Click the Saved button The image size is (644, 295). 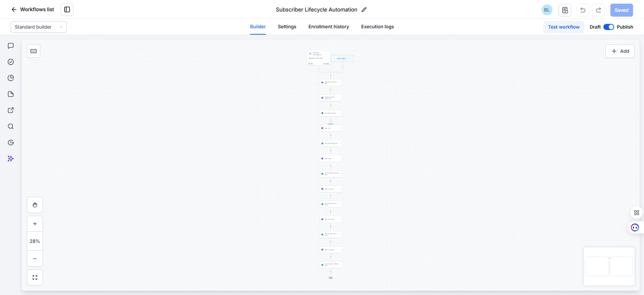pyautogui.click(x=621, y=10)
